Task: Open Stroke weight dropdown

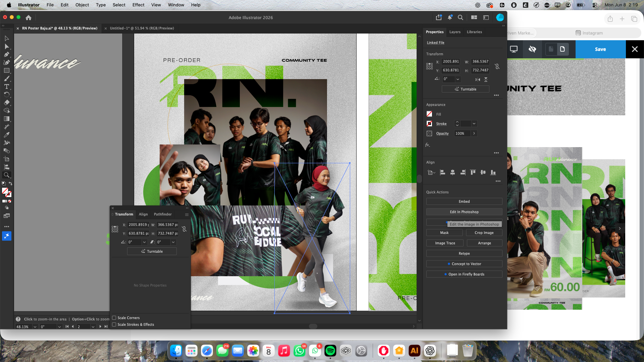Action: click(474, 124)
